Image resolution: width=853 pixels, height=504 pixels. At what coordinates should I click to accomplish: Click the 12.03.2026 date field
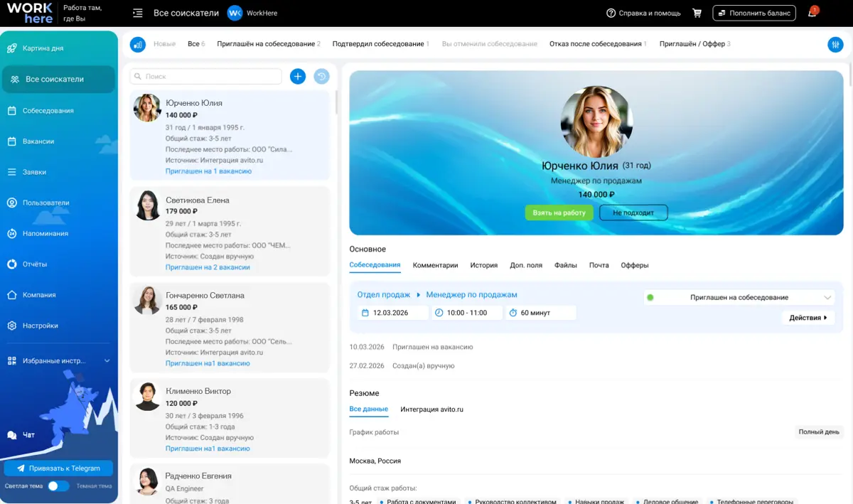393,313
